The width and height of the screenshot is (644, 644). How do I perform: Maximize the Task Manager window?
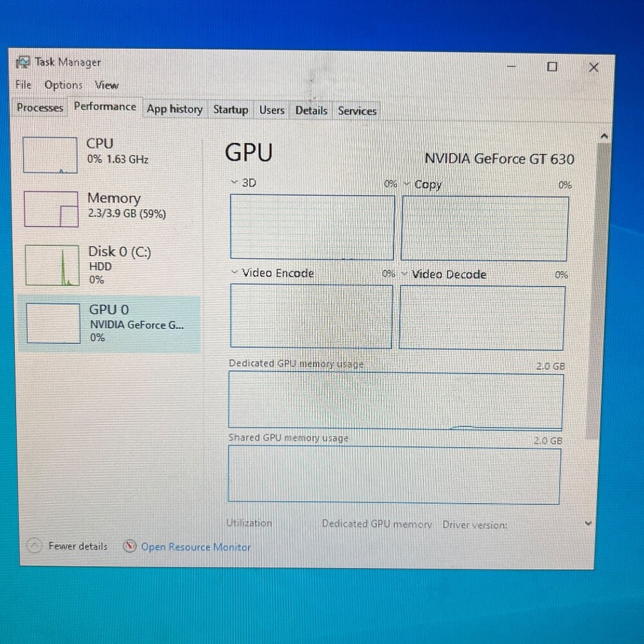click(x=553, y=66)
